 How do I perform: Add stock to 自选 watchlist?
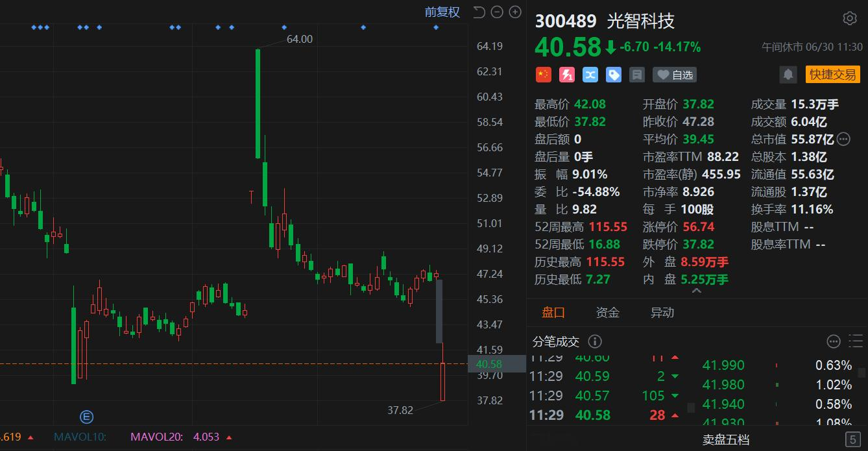tap(675, 75)
